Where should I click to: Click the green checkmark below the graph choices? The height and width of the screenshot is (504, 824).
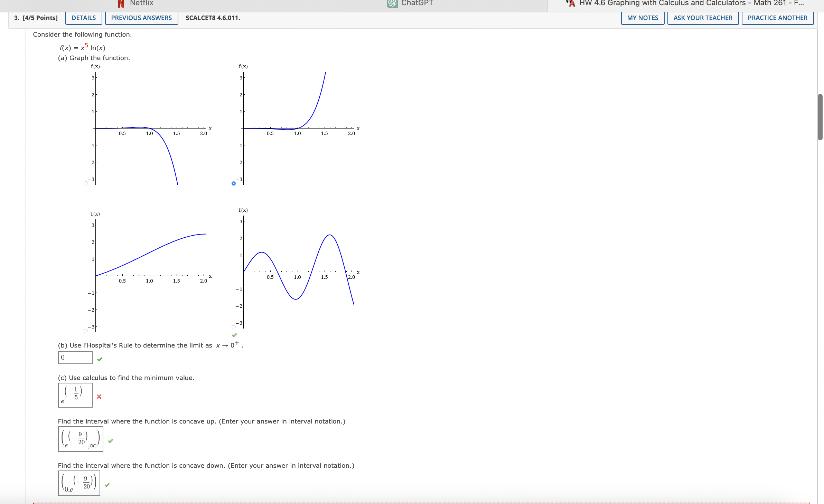click(x=234, y=335)
